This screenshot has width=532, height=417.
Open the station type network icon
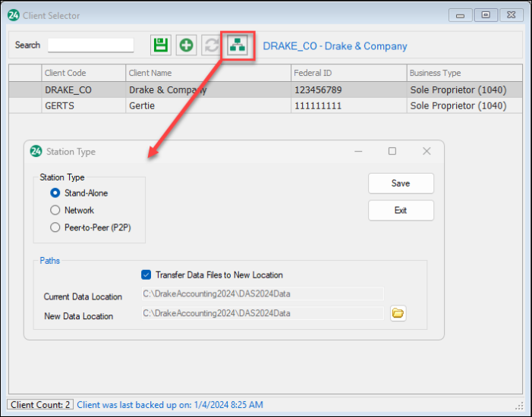pyautogui.click(x=238, y=45)
